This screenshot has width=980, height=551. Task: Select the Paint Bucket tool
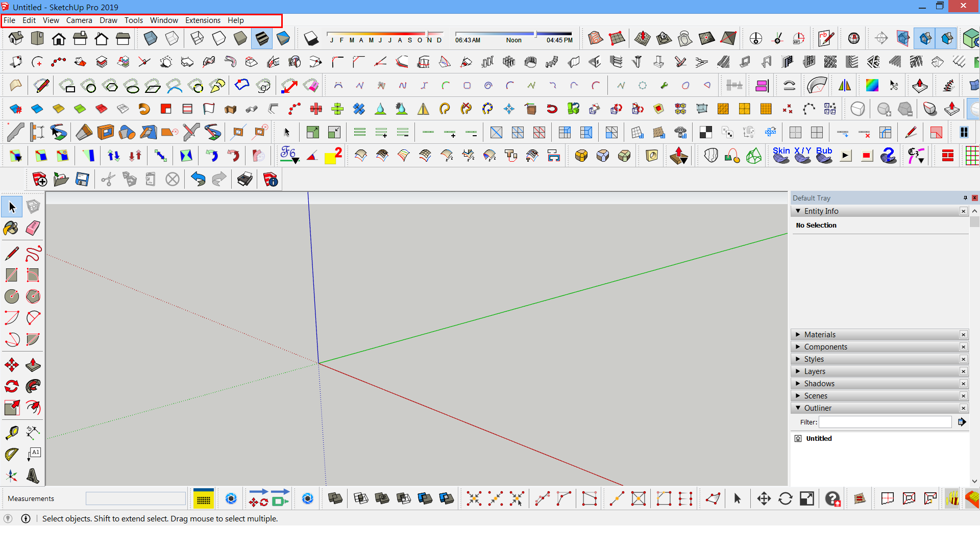pyautogui.click(x=11, y=228)
